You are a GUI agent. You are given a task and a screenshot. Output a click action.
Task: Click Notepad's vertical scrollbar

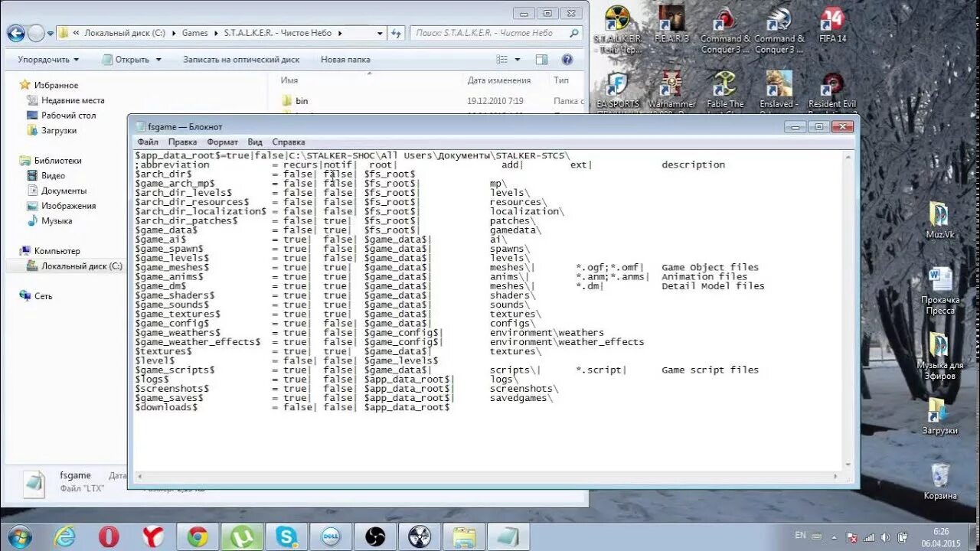[848, 310]
